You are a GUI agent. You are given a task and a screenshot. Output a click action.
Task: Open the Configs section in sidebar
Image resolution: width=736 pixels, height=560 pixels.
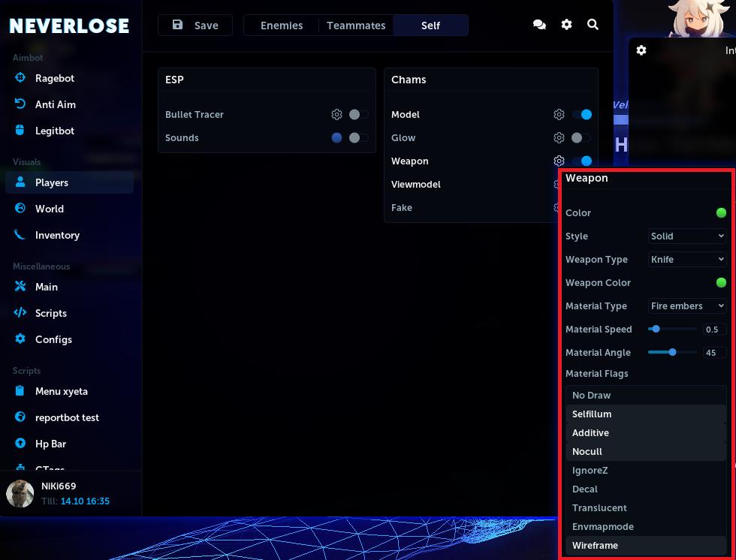(53, 339)
